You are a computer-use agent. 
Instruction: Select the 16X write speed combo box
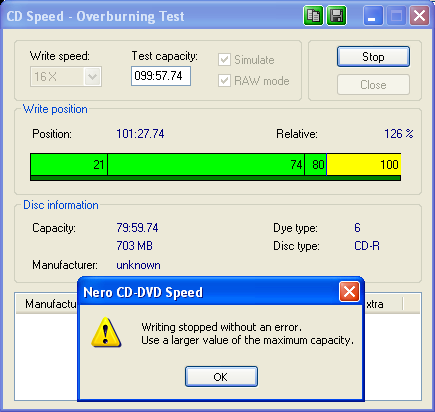[x=66, y=77]
